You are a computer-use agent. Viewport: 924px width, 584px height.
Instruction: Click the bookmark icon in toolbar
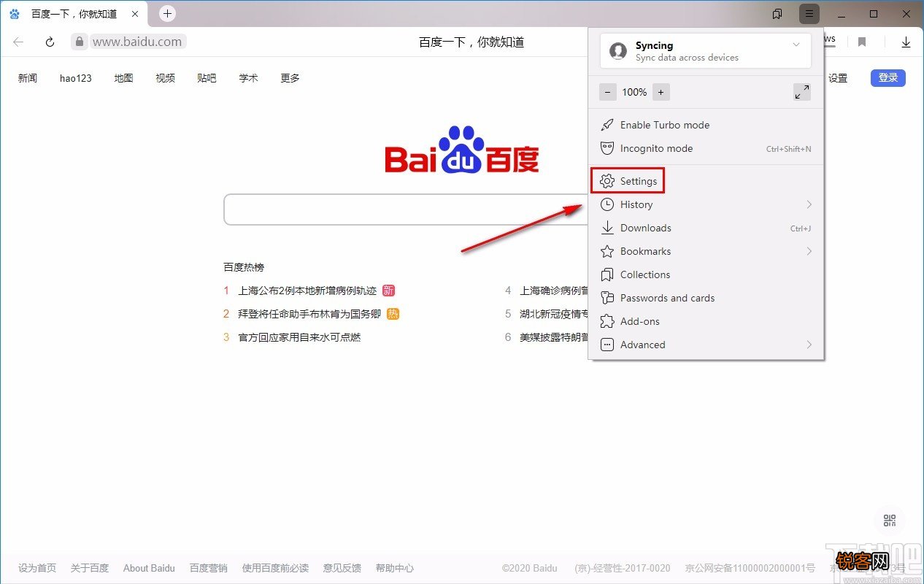862,42
